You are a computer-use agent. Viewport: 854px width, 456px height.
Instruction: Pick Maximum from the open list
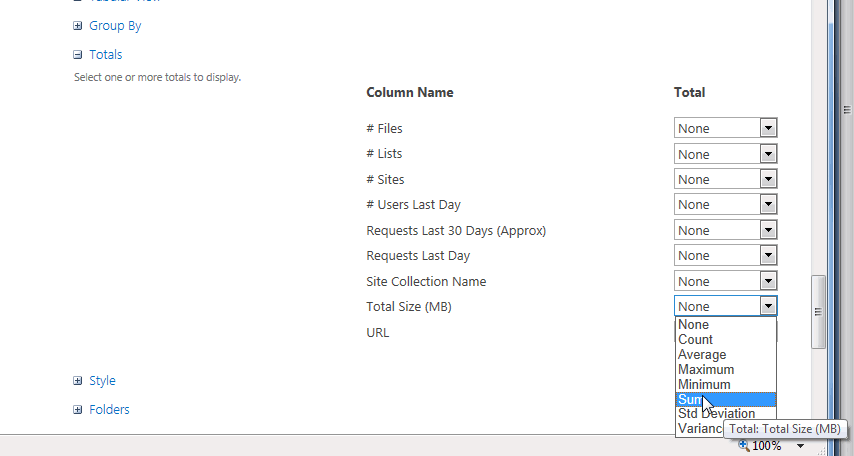tap(705, 370)
